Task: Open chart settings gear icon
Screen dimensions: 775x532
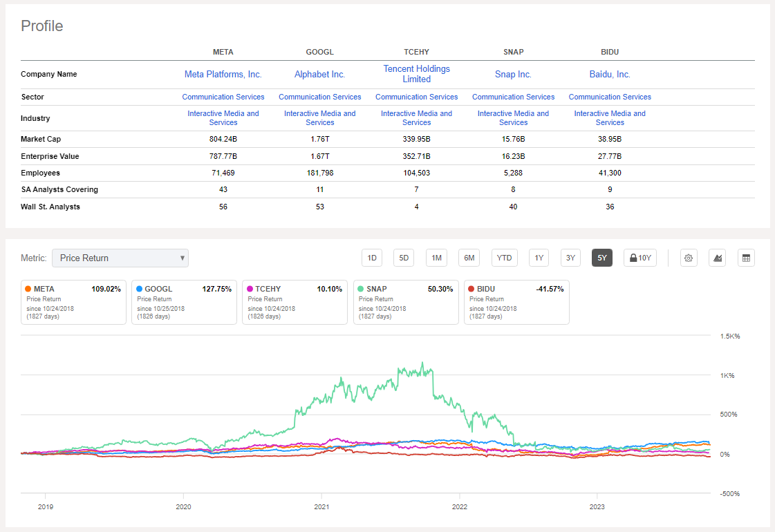Action: [x=689, y=258]
